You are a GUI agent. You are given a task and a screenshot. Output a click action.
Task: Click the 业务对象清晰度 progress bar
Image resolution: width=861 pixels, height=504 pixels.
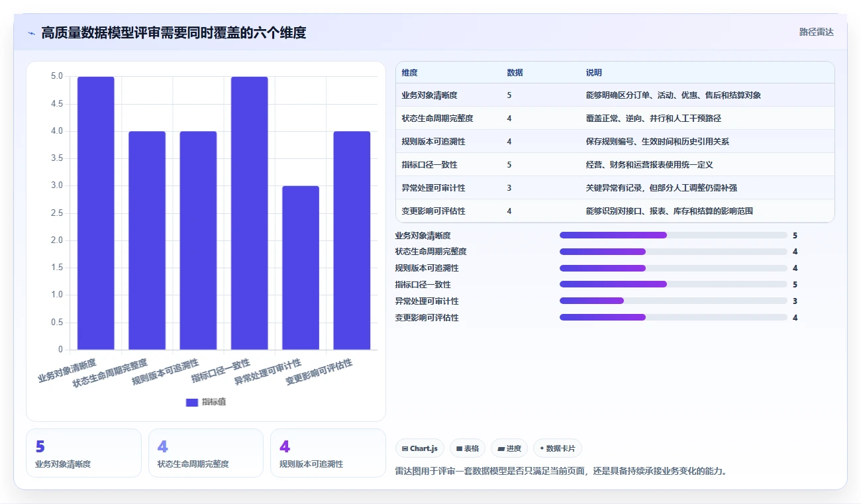(x=674, y=235)
